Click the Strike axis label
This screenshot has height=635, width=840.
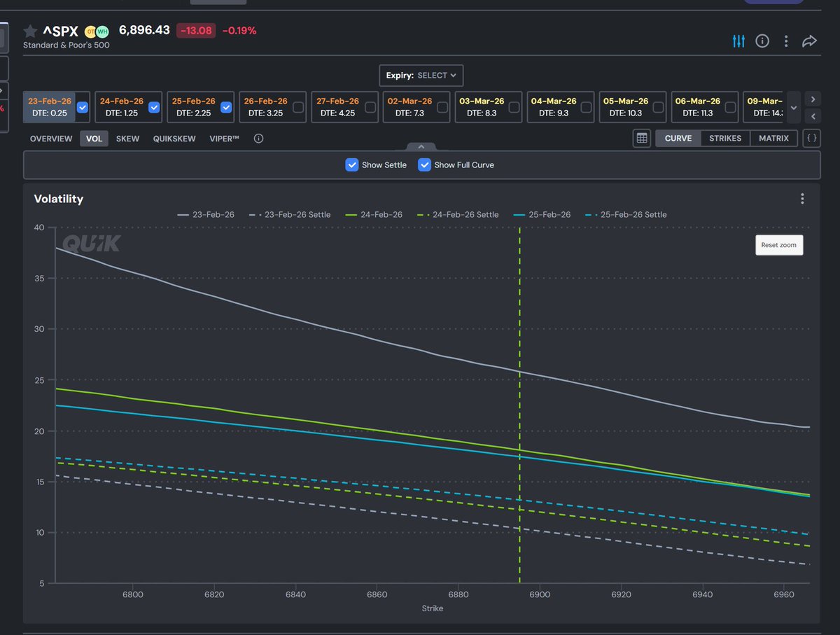pos(433,608)
